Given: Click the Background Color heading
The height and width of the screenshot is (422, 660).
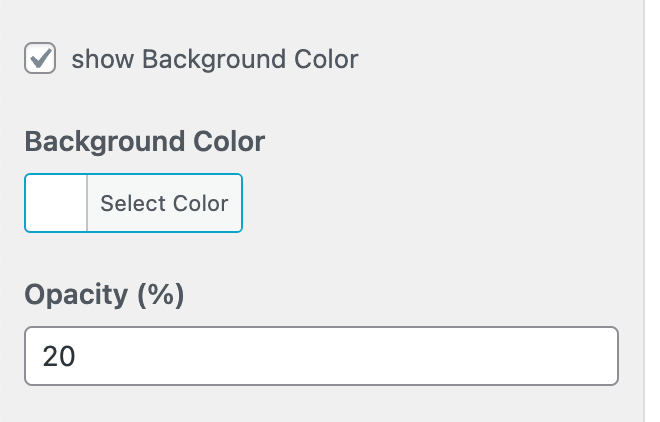Looking at the screenshot, I should (x=144, y=141).
